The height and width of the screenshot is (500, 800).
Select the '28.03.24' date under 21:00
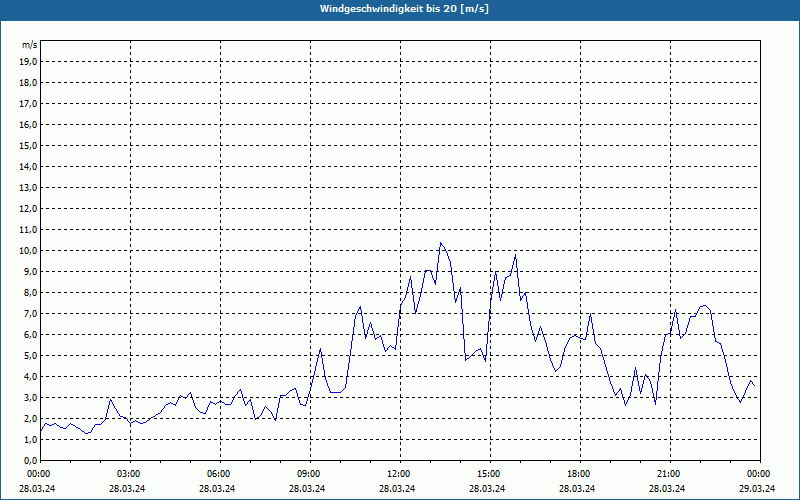point(667,488)
